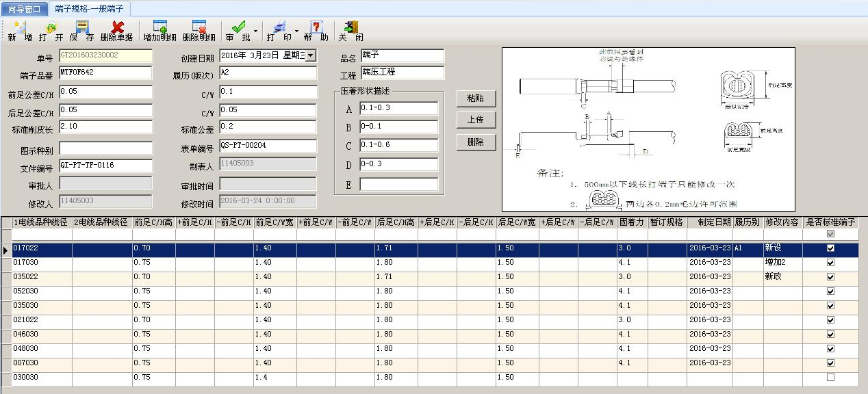Click the 关闭 exit-door icon

click(x=351, y=27)
